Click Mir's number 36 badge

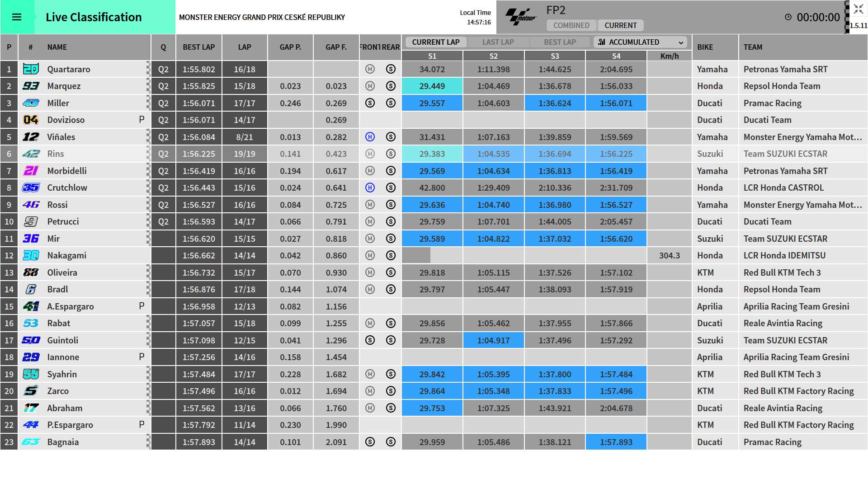(x=31, y=239)
